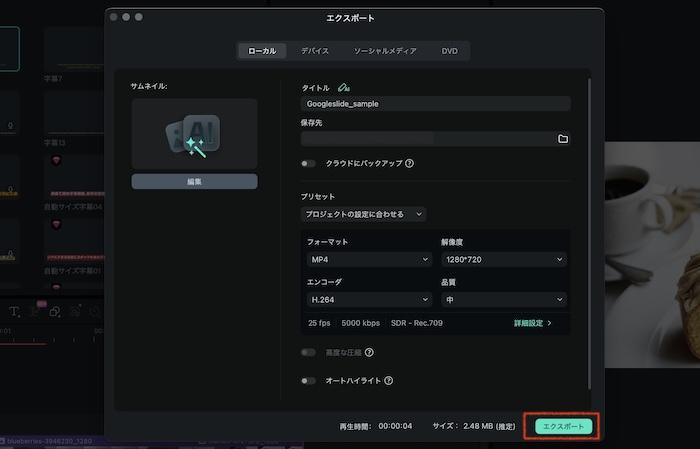The height and width of the screenshot is (449, 700).
Task: Click the SDR - Rec.709 text
Action: point(417,323)
